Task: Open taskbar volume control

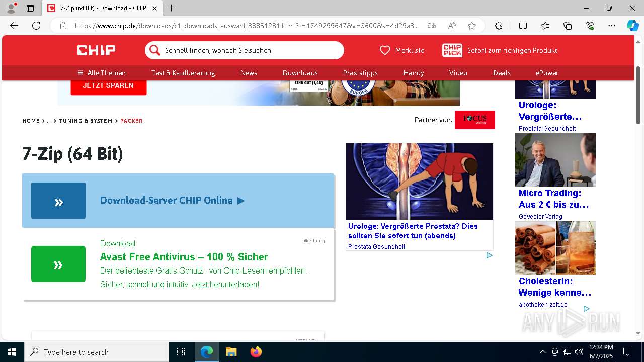Action: tap(579, 352)
